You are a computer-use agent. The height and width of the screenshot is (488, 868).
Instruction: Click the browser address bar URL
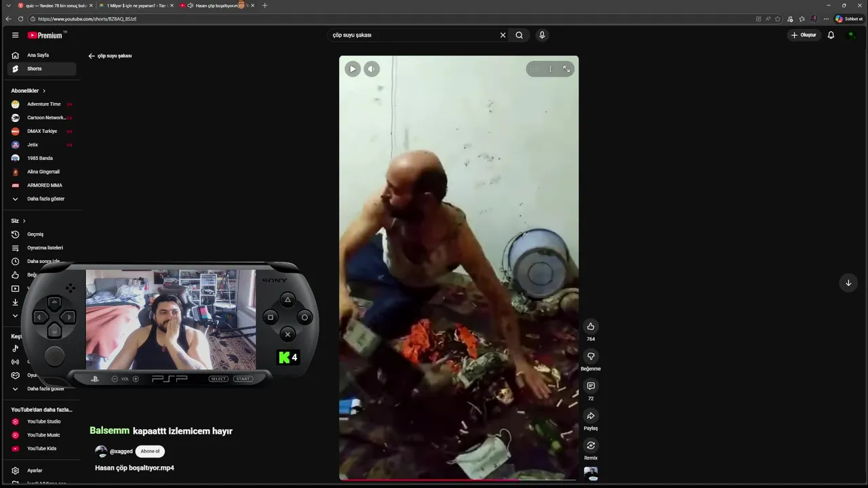(87, 19)
